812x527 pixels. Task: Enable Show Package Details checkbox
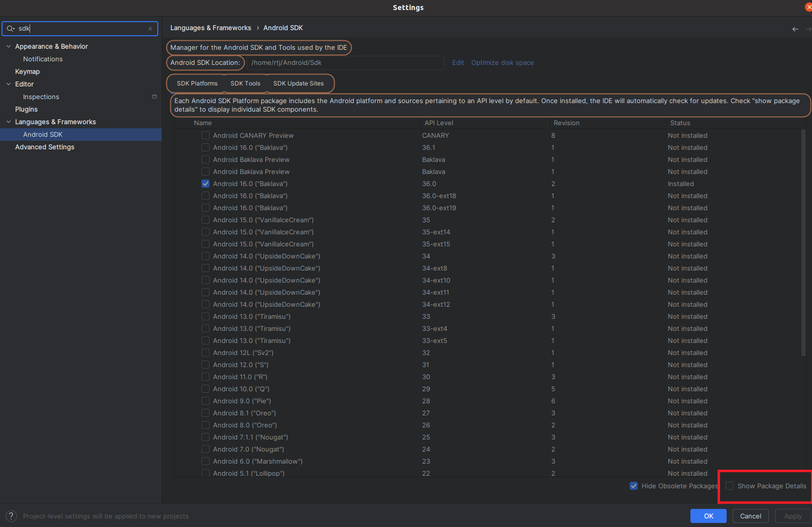coord(730,486)
